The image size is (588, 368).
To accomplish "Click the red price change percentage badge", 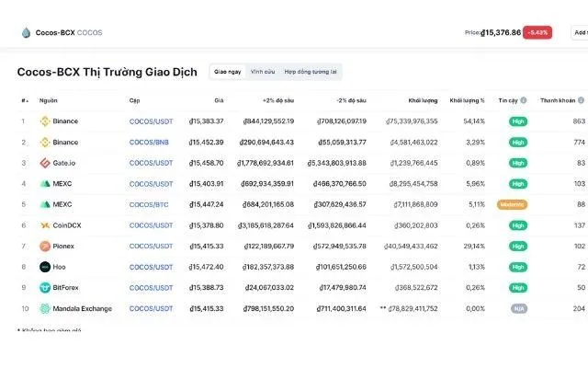I will (x=537, y=33).
